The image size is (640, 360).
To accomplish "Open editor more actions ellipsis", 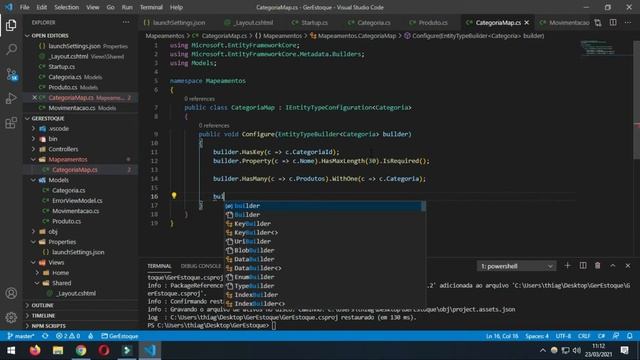I will click(628, 22).
